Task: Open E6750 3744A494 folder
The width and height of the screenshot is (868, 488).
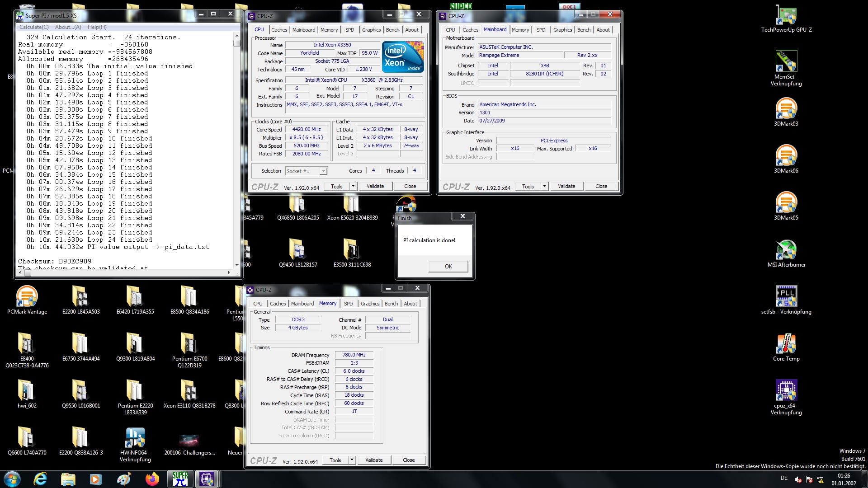Action: [x=81, y=347]
